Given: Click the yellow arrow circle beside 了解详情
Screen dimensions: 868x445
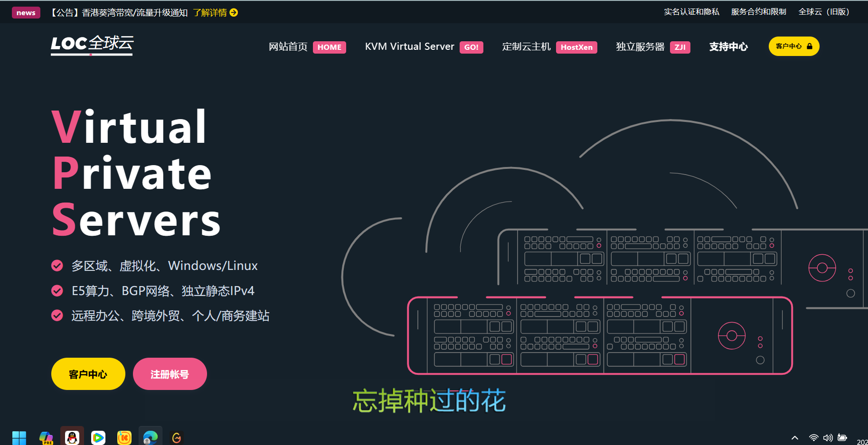Looking at the screenshot, I should click(234, 13).
